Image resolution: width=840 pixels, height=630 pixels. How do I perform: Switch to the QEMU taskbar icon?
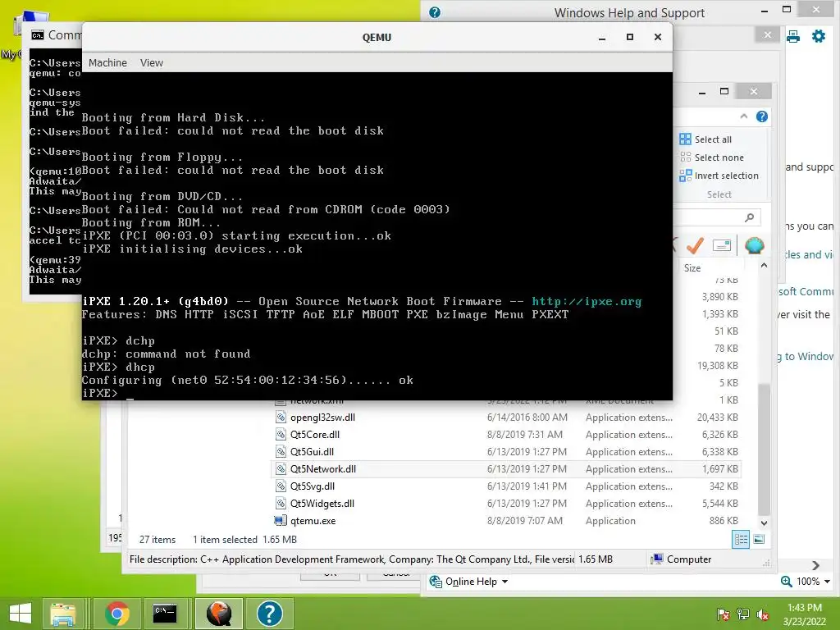tap(219, 613)
